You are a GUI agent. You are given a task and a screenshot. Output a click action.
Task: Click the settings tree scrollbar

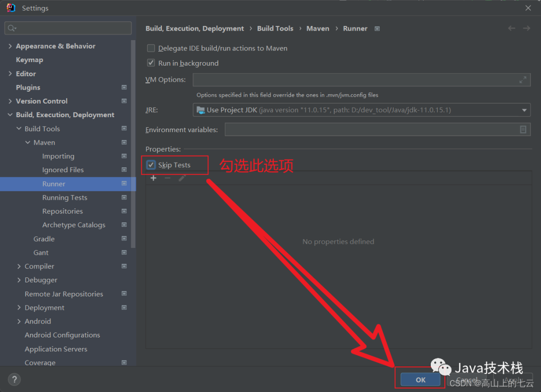coord(133,144)
